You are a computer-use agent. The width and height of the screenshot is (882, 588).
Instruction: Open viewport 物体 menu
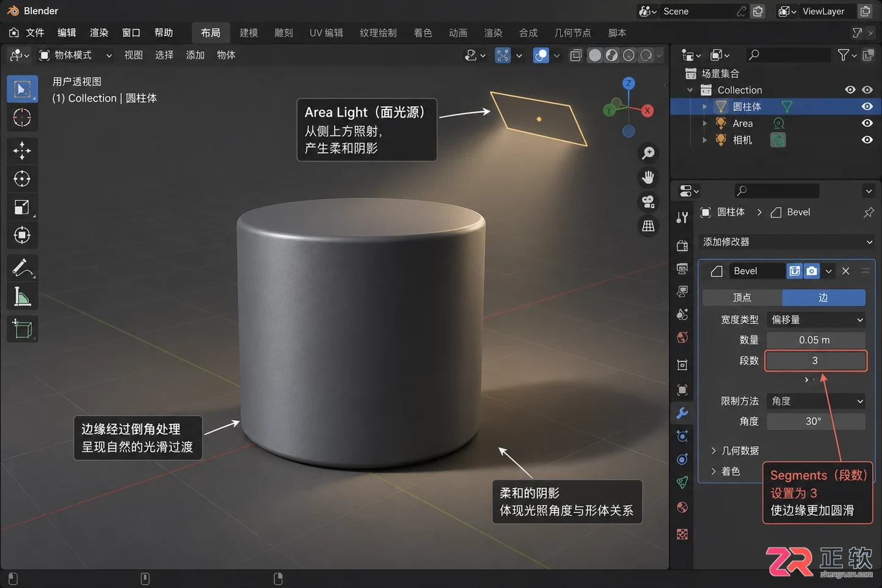226,55
